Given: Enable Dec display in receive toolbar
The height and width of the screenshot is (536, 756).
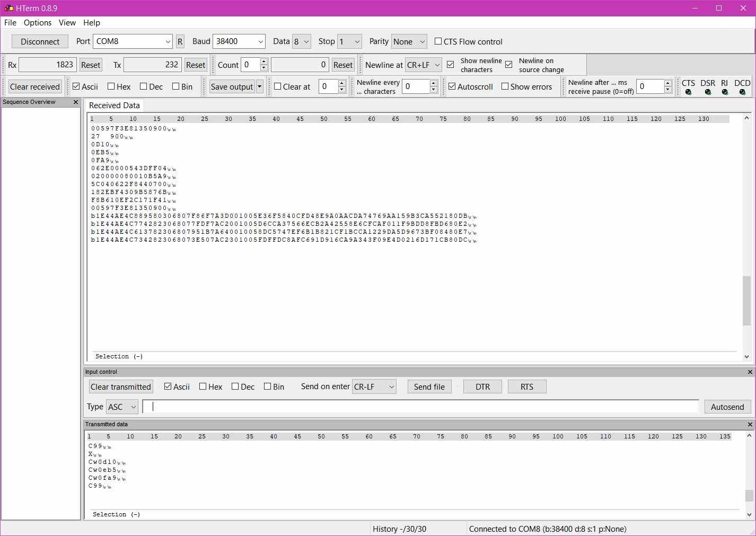Looking at the screenshot, I should pyautogui.click(x=144, y=86).
